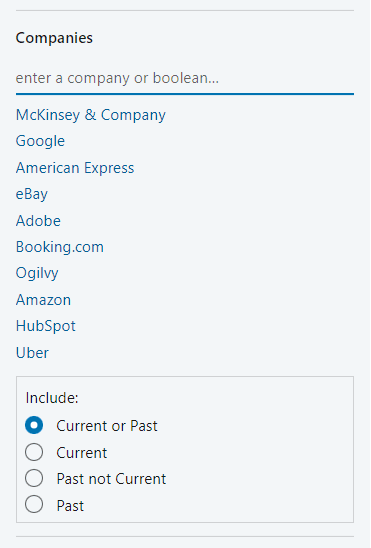
Task: Select the Past radio button
Action: click(34, 504)
